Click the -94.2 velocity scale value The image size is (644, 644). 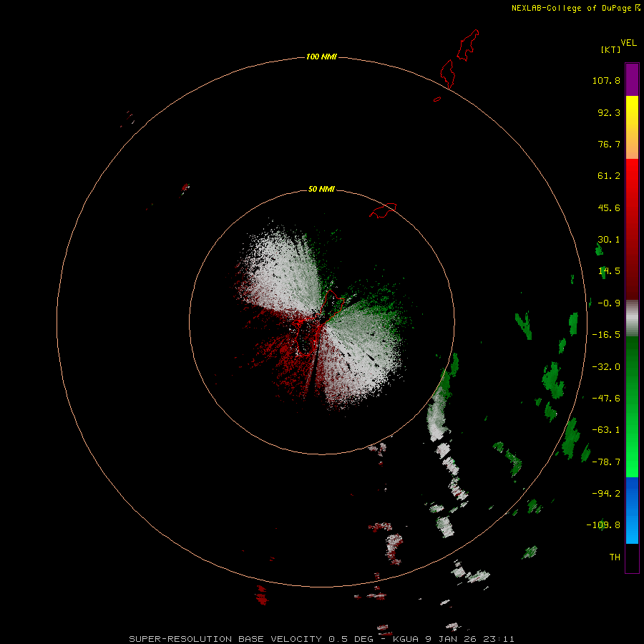point(606,494)
